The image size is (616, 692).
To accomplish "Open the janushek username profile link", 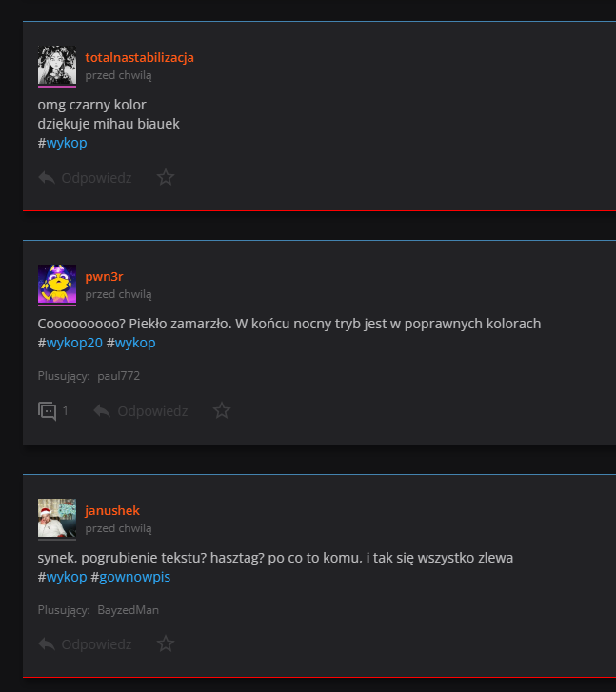I will [112, 510].
